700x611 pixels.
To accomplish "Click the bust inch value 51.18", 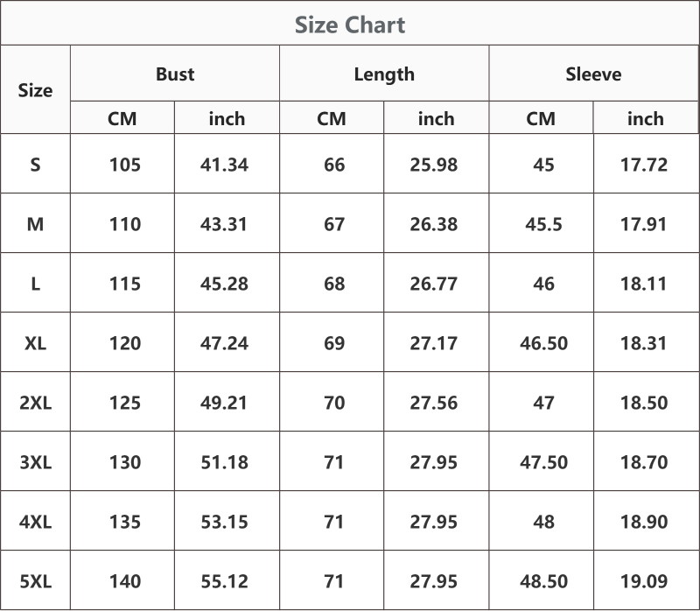I will 224,462.
